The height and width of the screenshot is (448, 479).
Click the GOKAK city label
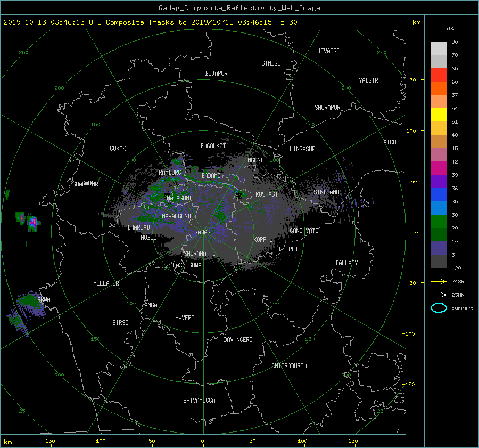pyautogui.click(x=118, y=148)
